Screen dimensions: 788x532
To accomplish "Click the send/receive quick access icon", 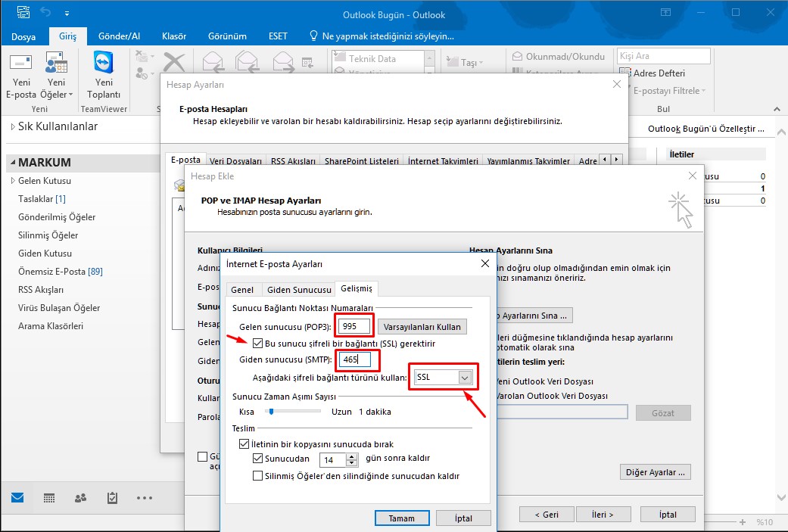I will coord(23,12).
